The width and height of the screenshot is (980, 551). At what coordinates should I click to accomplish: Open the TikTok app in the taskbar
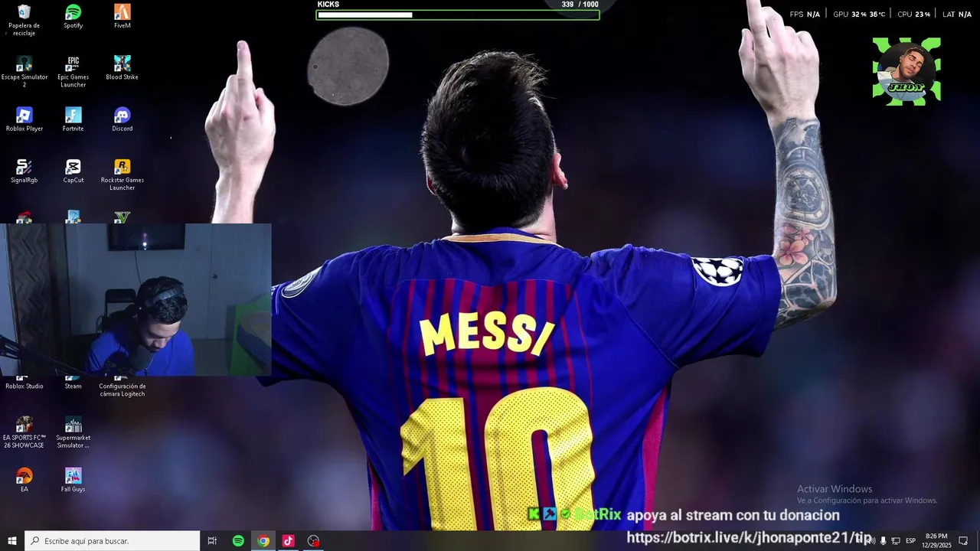click(288, 541)
